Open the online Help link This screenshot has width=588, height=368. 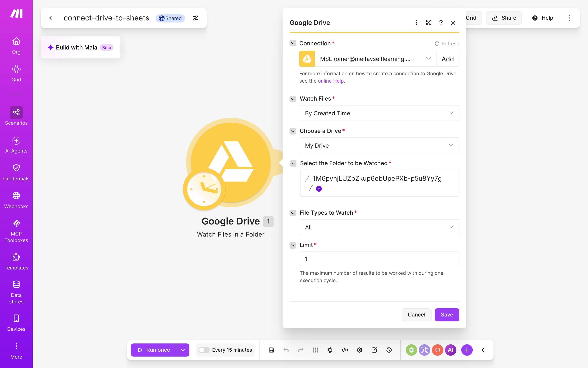331,81
